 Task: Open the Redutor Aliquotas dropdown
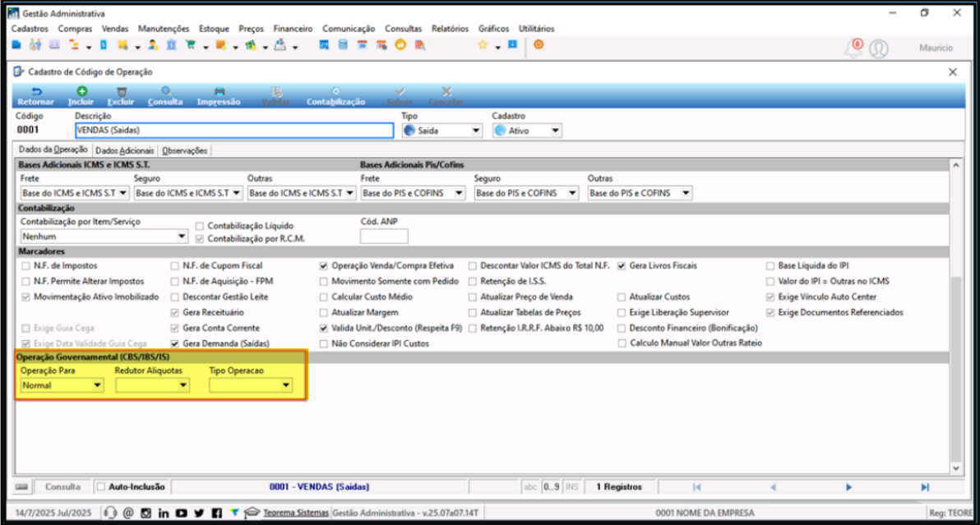coord(183,385)
